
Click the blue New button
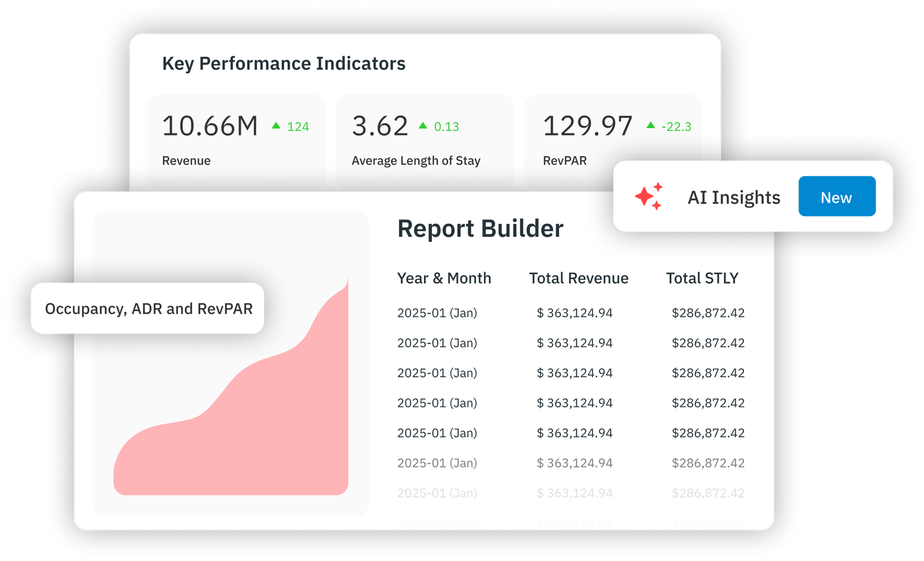837,196
